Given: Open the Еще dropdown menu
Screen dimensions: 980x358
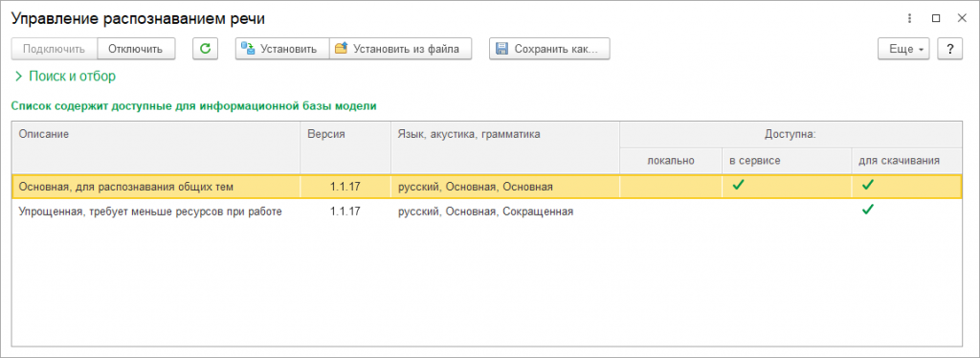Looking at the screenshot, I should point(903,49).
